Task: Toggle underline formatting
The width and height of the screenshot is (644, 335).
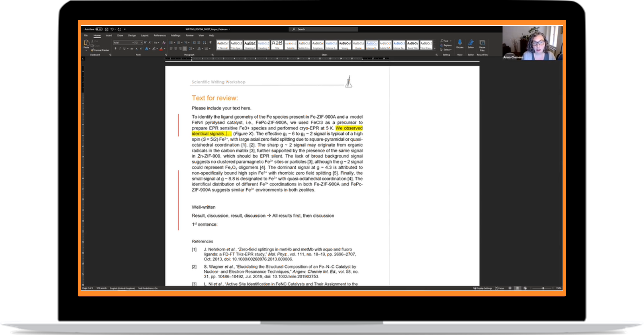Action: (125, 49)
